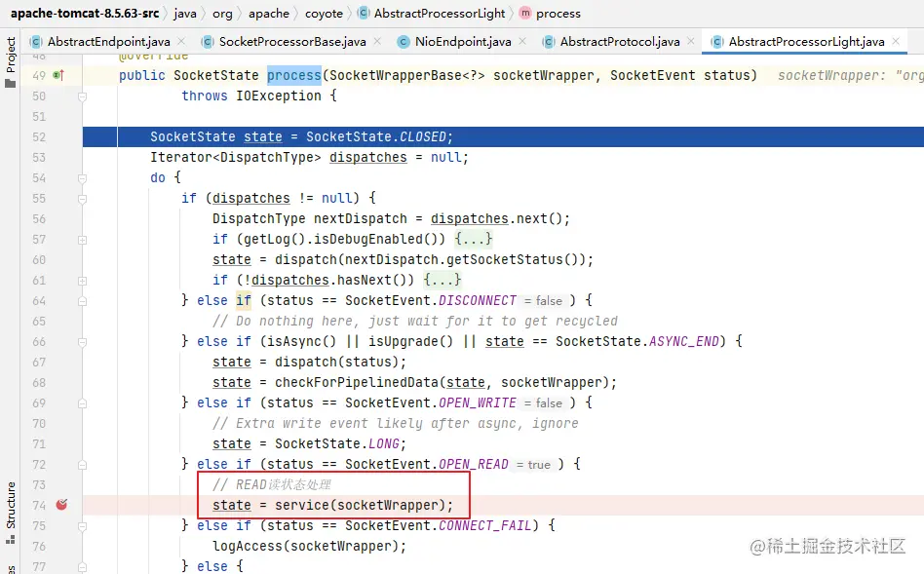This screenshot has width=924, height=574.
Task: Click the apache breadcrumb segment
Action: pyautogui.click(x=269, y=13)
